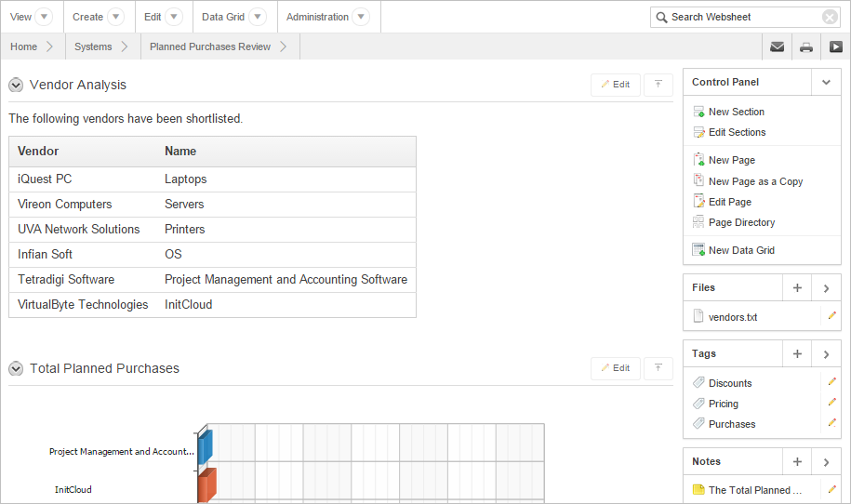Open the Data Grid dropdown menu
851x504 pixels.
pyautogui.click(x=258, y=17)
